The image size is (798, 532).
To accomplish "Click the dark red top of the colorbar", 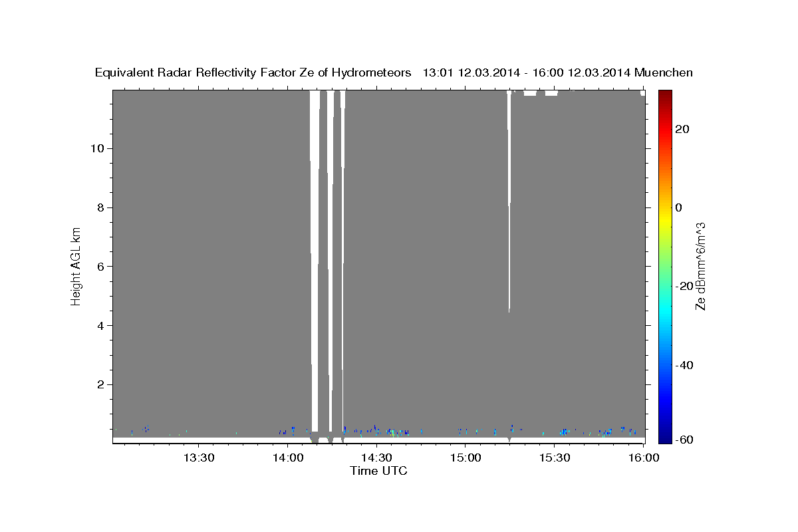I will click(x=665, y=95).
